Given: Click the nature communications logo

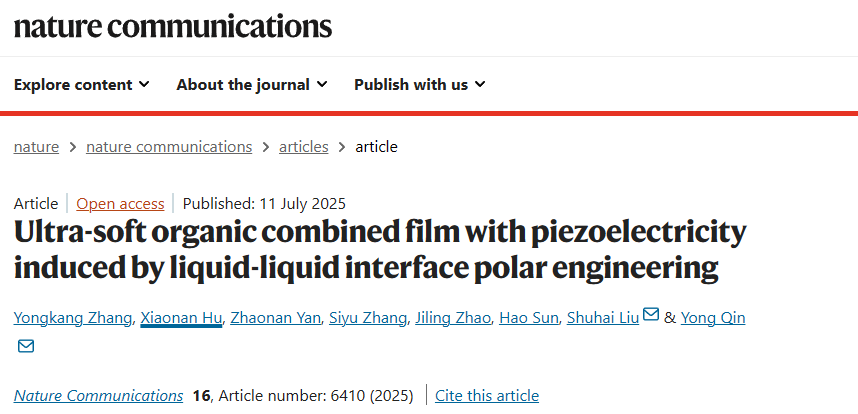Looking at the screenshot, I should click(173, 26).
